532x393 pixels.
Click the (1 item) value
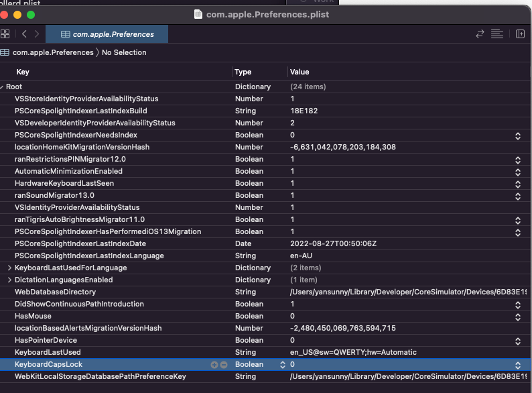[304, 280]
